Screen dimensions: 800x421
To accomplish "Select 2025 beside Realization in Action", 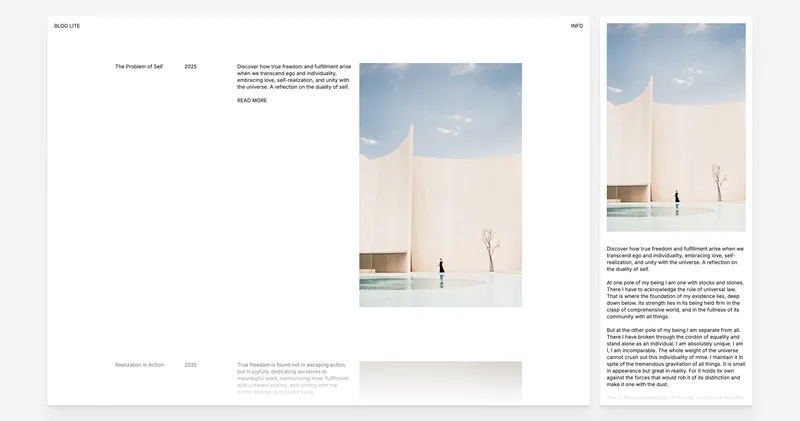I will pyautogui.click(x=190, y=365).
